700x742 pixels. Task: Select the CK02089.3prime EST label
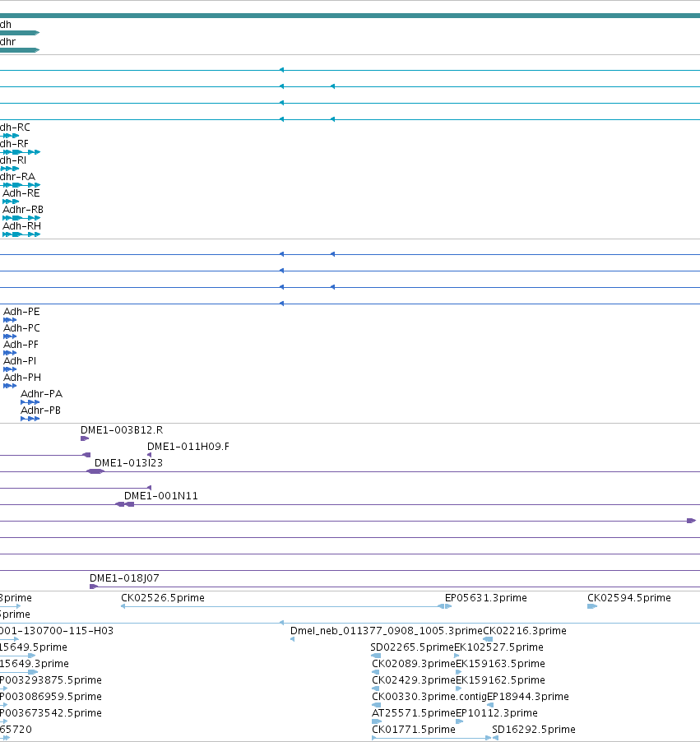point(414,664)
